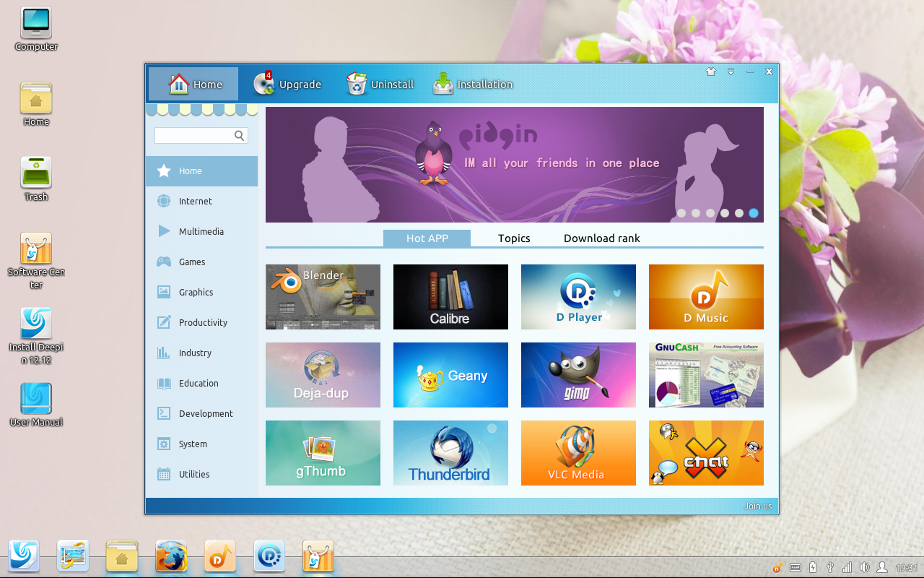Image resolution: width=924 pixels, height=578 pixels.
Task: Open the Productivity category
Action: 201,323
